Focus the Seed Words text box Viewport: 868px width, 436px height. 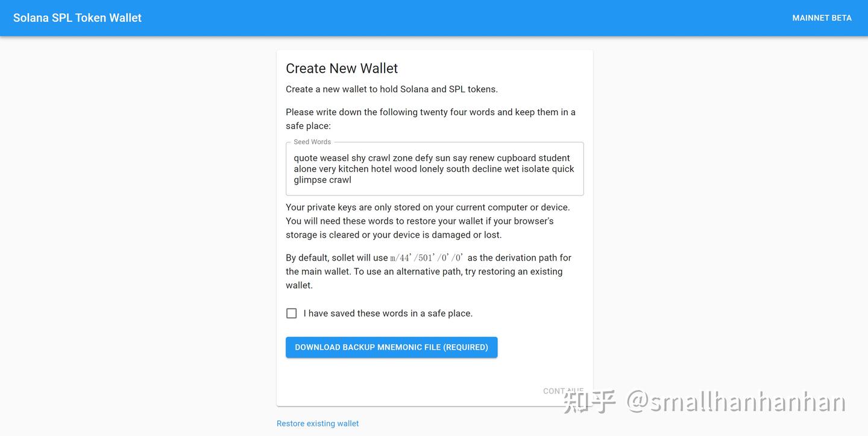coord(435,169)
